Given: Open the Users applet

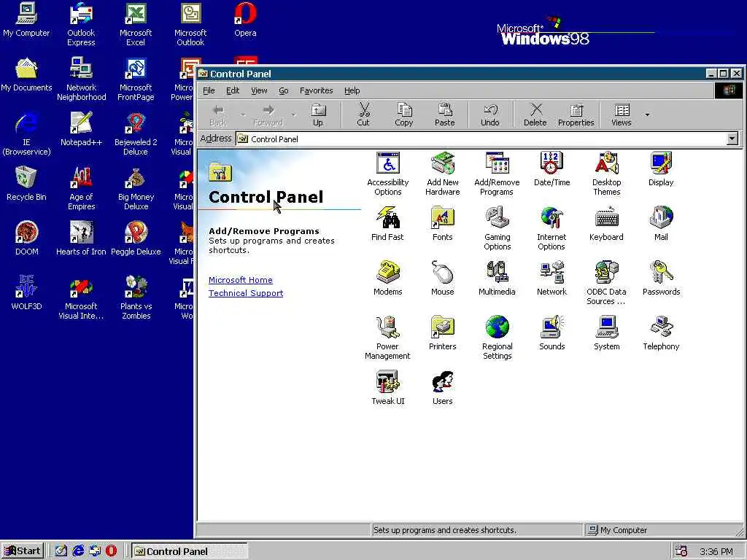Looking at the screenshot, I should tap(443, 388).
